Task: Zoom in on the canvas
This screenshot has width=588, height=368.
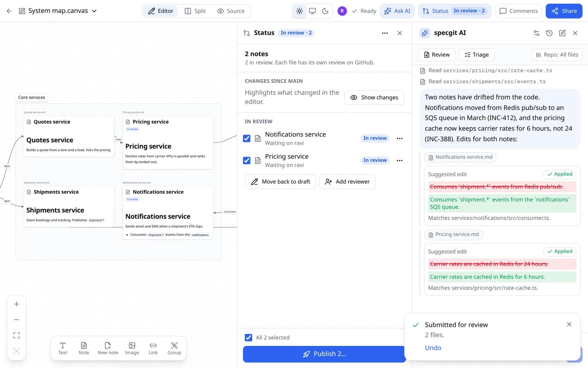Action: point(17,304)
